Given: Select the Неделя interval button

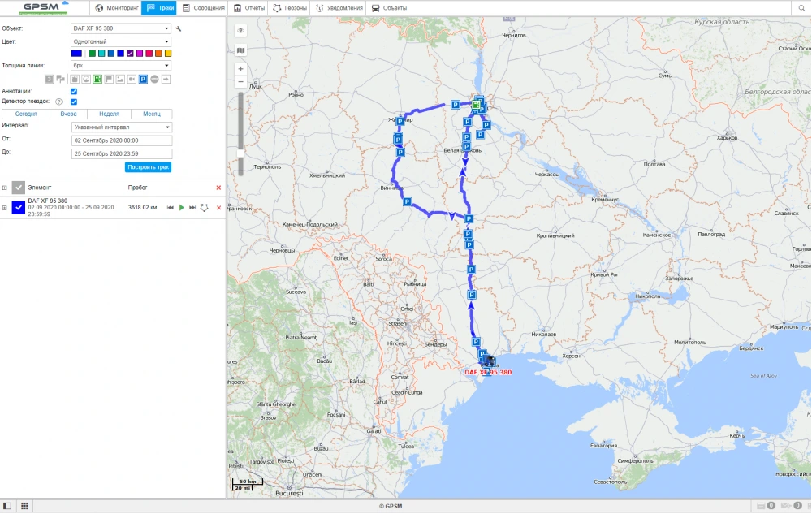Looking at the screenshot, I should [110, 114].
